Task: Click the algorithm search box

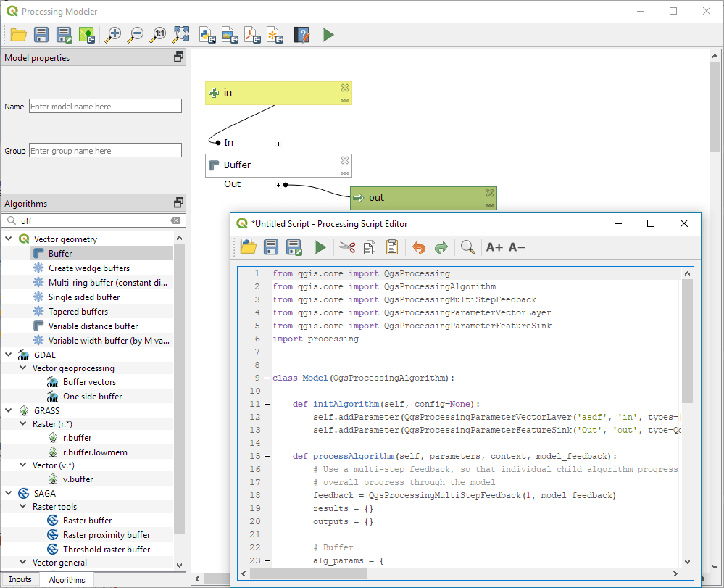Action: 93,220
